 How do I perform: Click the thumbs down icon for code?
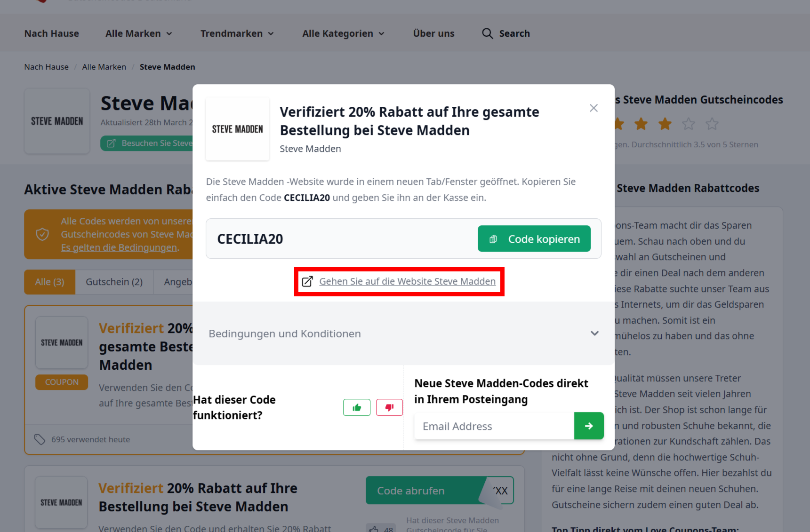pyautogui.click(x=389, y=407)
